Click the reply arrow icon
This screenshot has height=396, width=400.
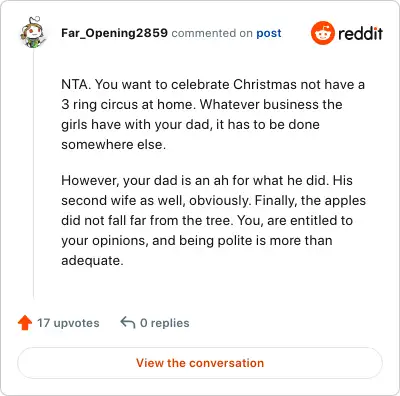tap(128, 322)
